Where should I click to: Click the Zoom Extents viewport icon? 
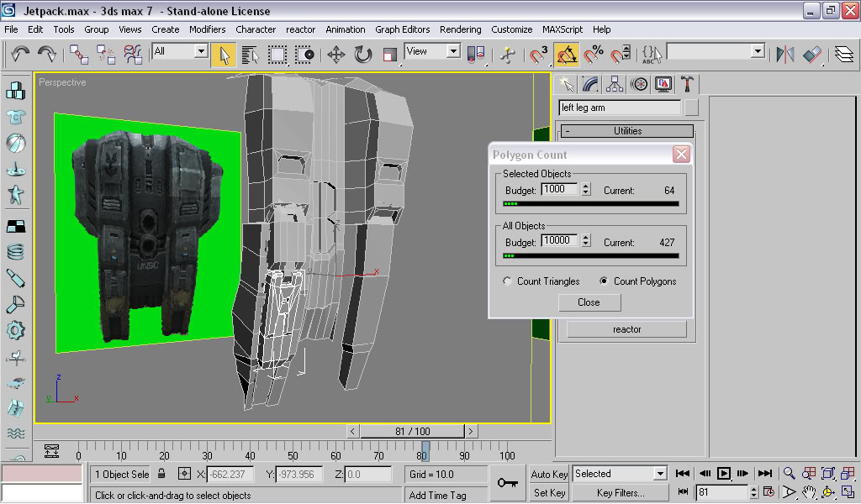[x=828, y=473]
